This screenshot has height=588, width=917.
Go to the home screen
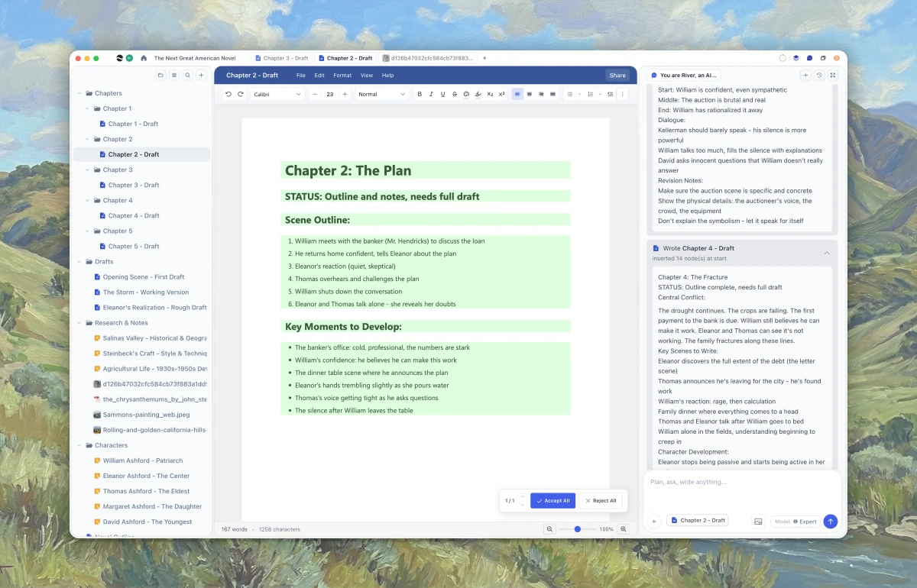point(144,58)
